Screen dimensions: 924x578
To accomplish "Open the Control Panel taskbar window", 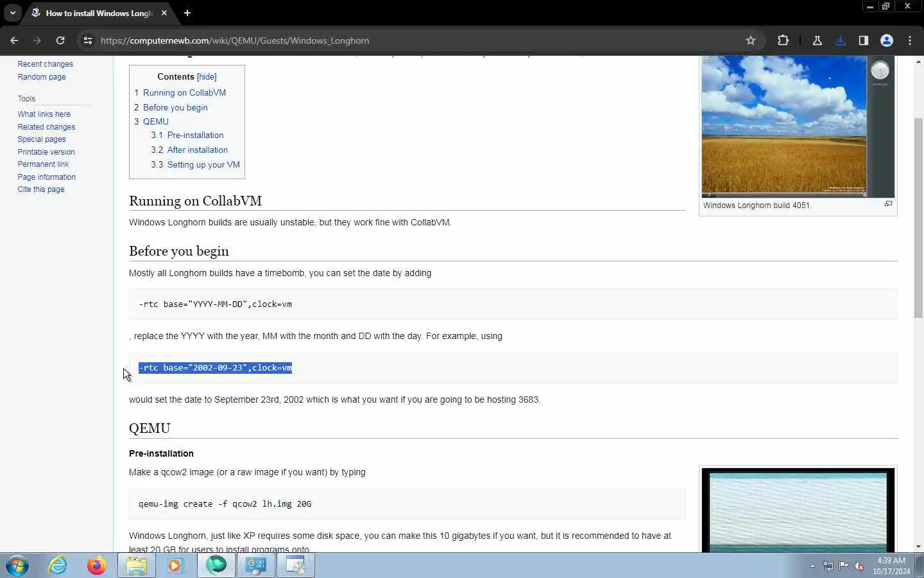I will (256, 566).
